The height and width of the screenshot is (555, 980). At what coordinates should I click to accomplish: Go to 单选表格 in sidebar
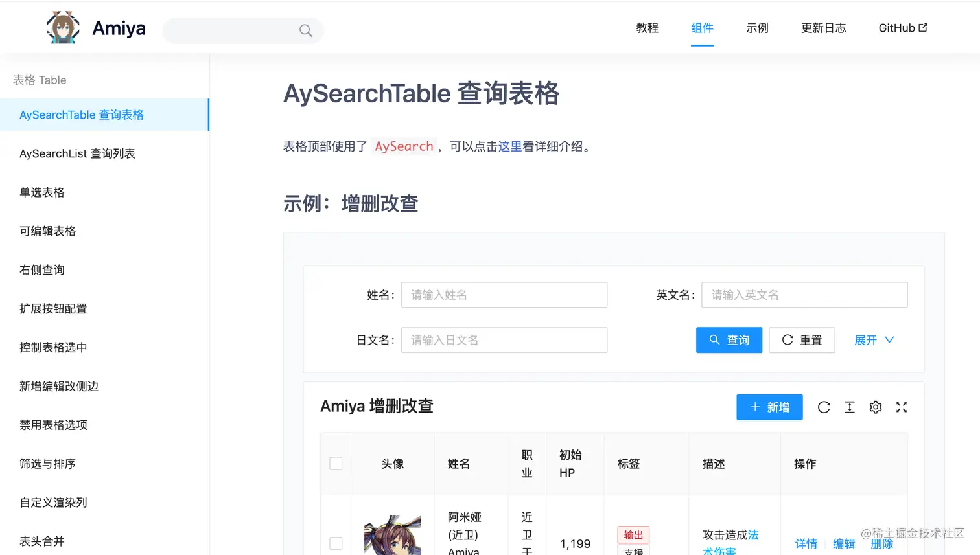[104, 192]
